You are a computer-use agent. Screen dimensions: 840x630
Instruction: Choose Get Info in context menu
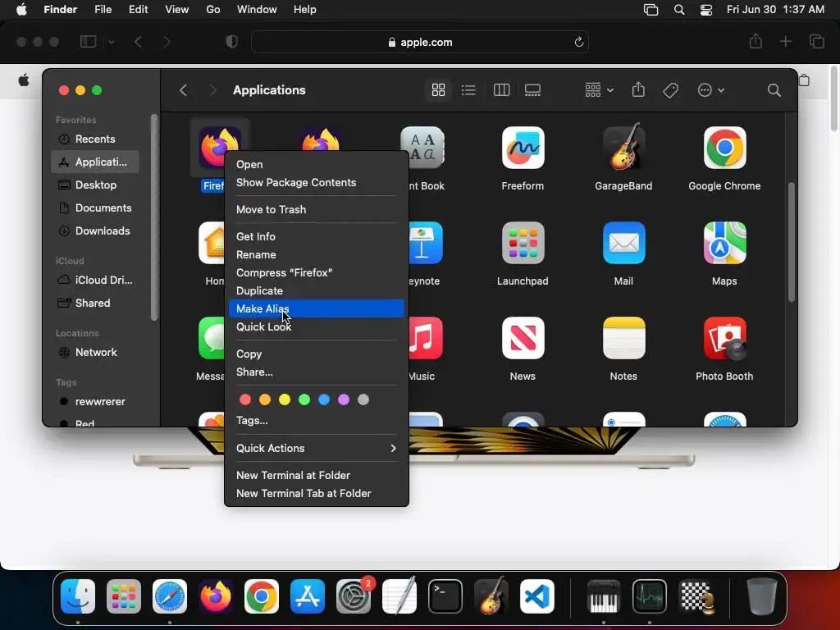pyautogui.click(x=316, y=236)
